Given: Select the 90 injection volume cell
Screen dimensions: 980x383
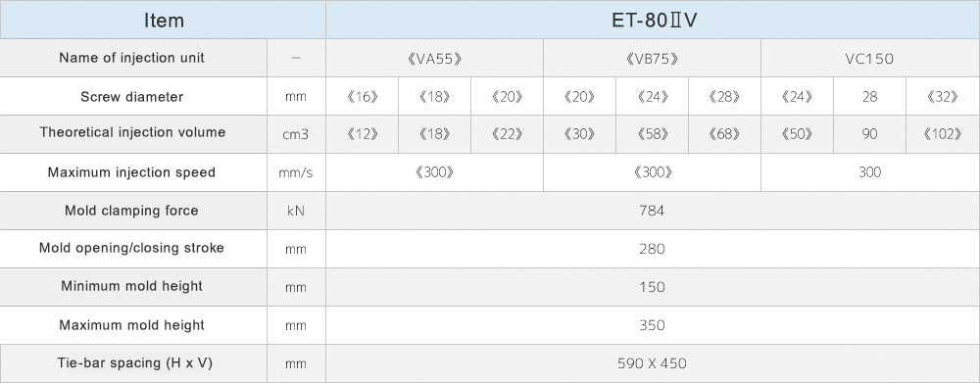Looking at the screenshot, I should point(869,134).
